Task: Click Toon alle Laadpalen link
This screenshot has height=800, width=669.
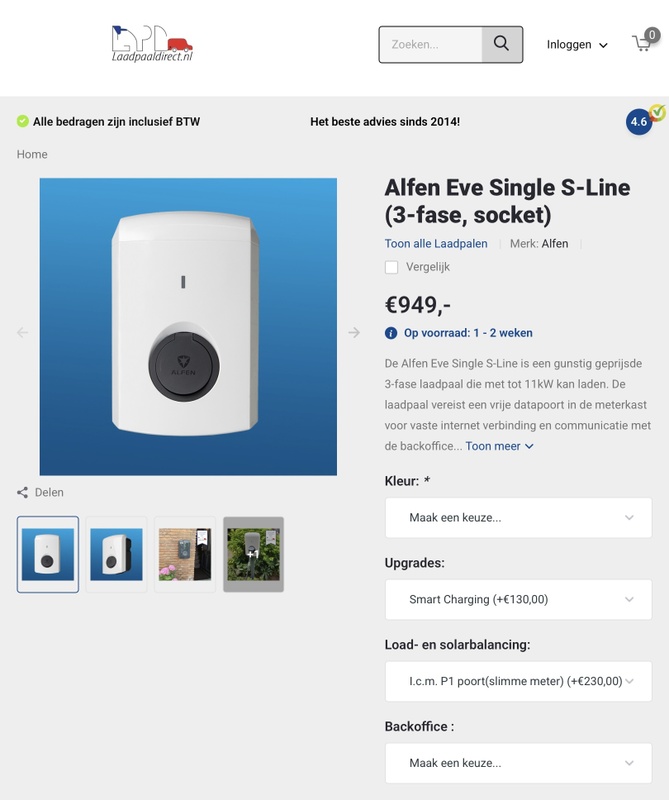Action: pyautogui.click(x=436, y=243)
